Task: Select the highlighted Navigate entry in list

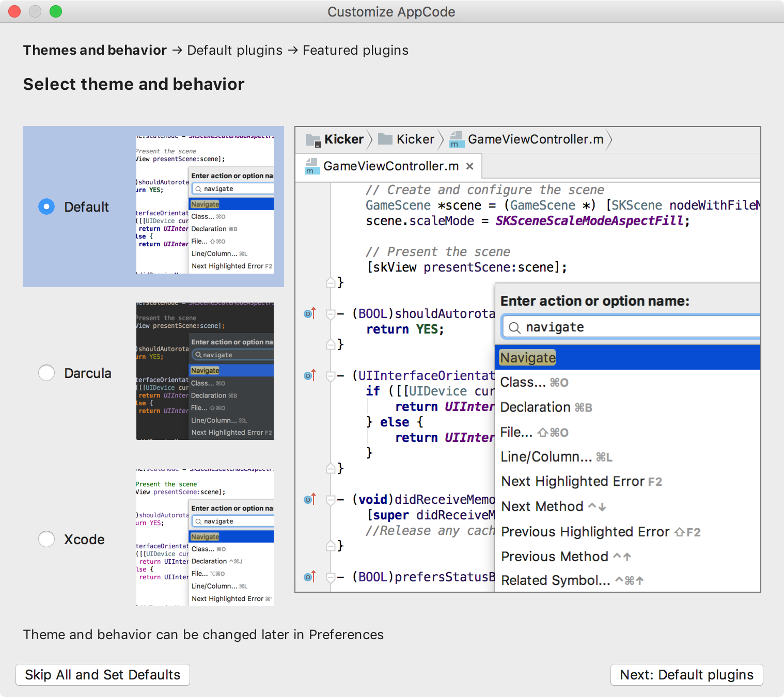Action: pos(528,358)
